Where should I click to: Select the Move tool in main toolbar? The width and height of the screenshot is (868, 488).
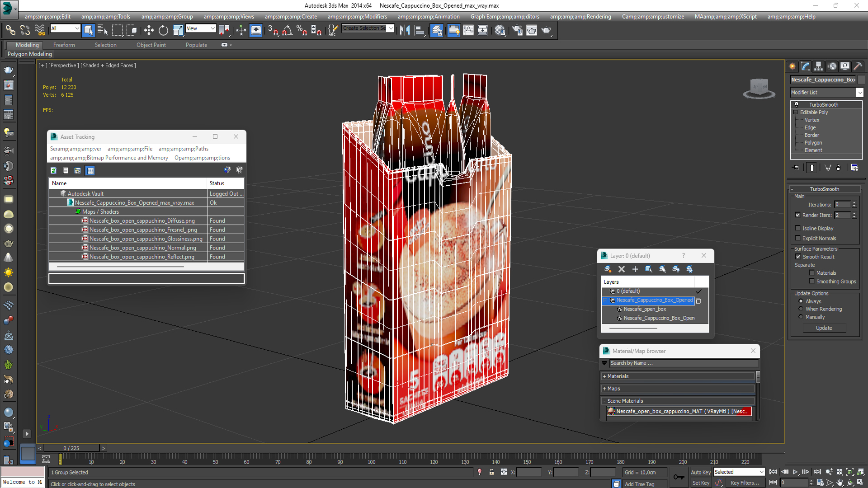(149, 30)
